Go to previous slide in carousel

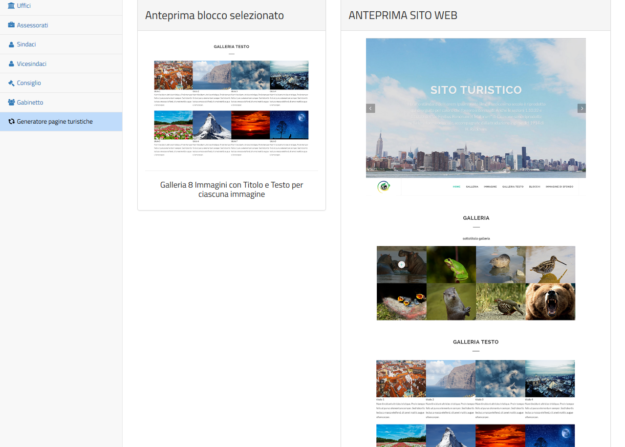(x=370, y=108)
